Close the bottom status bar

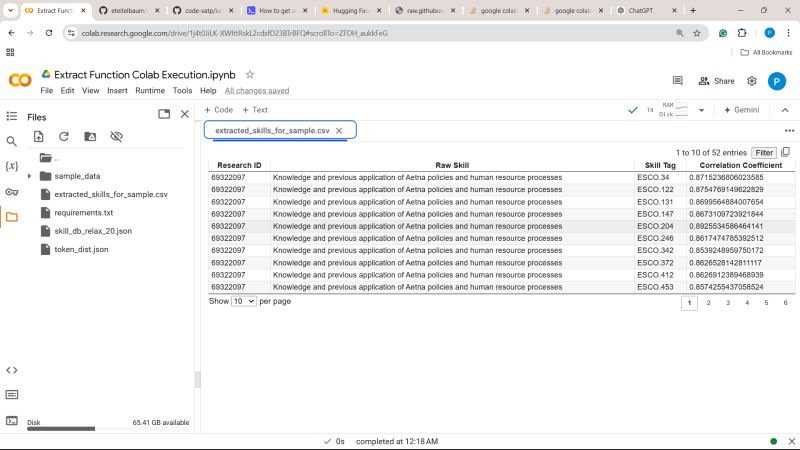pyautogui.click(x=791, y=441)
